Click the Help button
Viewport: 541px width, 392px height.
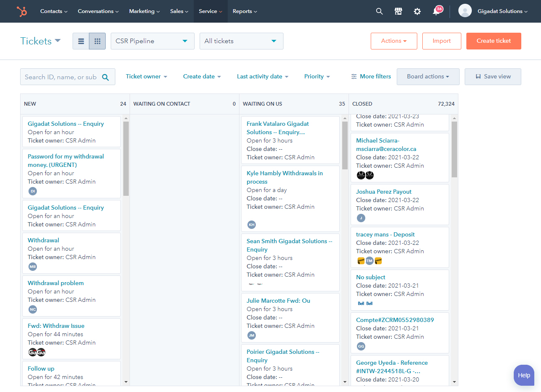[524, 375]
